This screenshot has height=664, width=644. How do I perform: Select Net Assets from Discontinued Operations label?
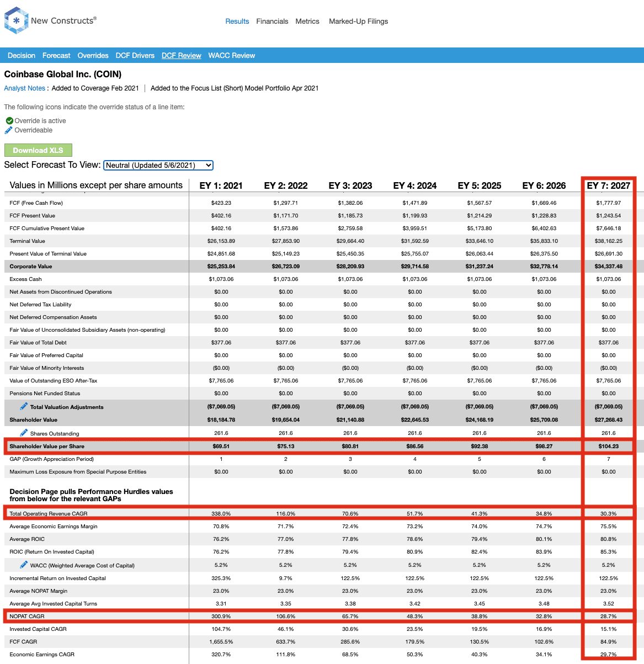61,292
